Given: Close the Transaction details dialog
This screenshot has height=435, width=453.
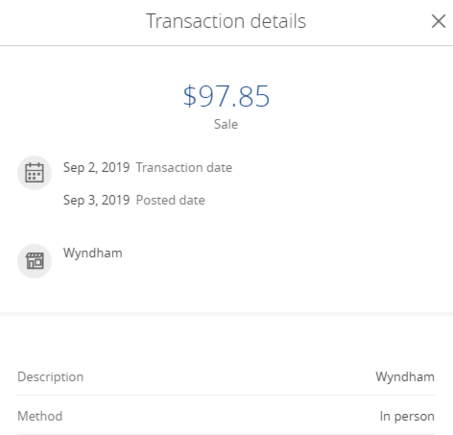Looking at the screenshot, I should point(438,21).
